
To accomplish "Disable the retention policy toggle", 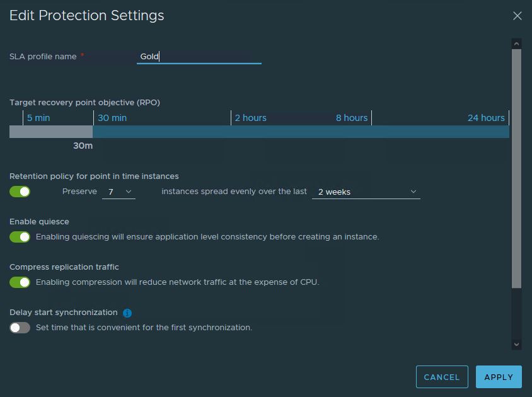I will (x=20, y=192).
